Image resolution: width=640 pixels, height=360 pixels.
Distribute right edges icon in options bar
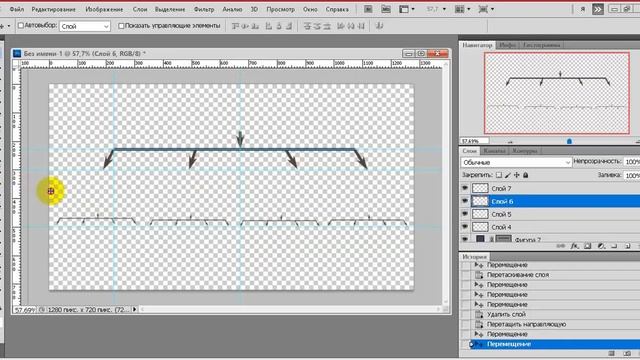point(361,26)
